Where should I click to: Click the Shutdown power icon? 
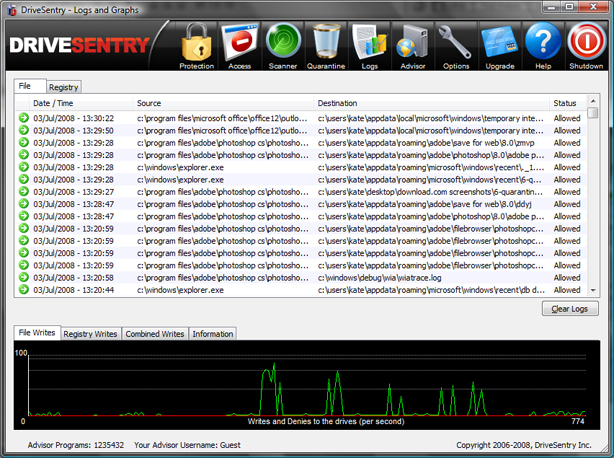[586, 46]
